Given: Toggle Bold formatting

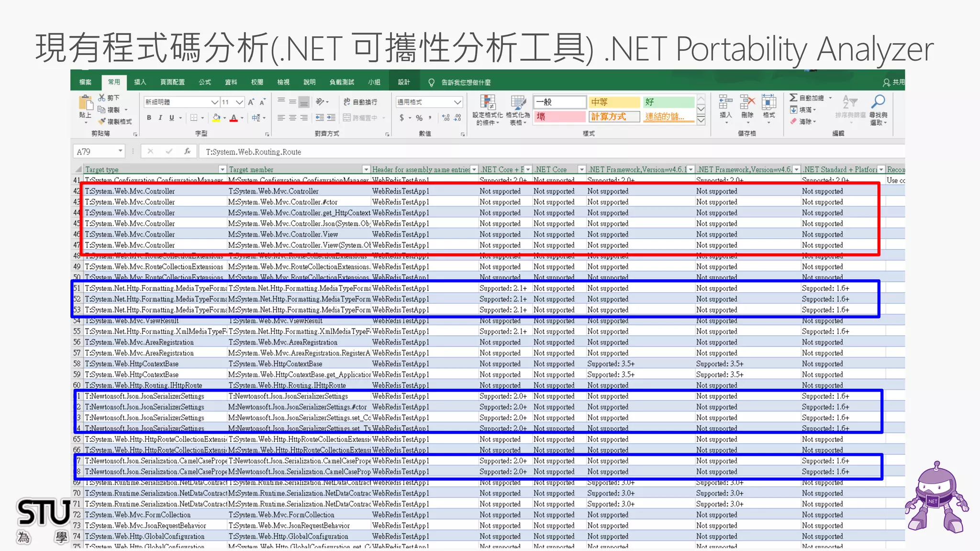Looking at the screenshot, I should [x=149, y=118].
